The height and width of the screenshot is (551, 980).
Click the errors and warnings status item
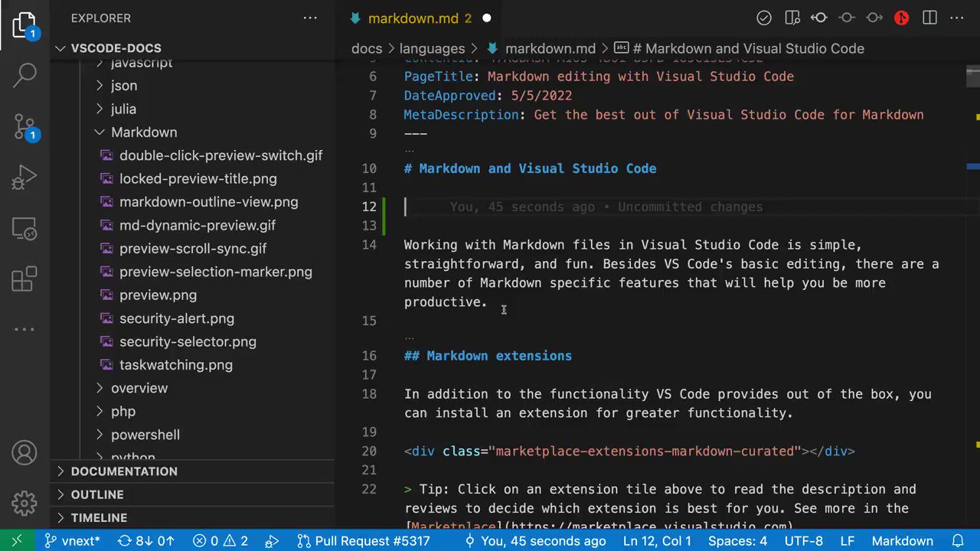tap(220, 540)
